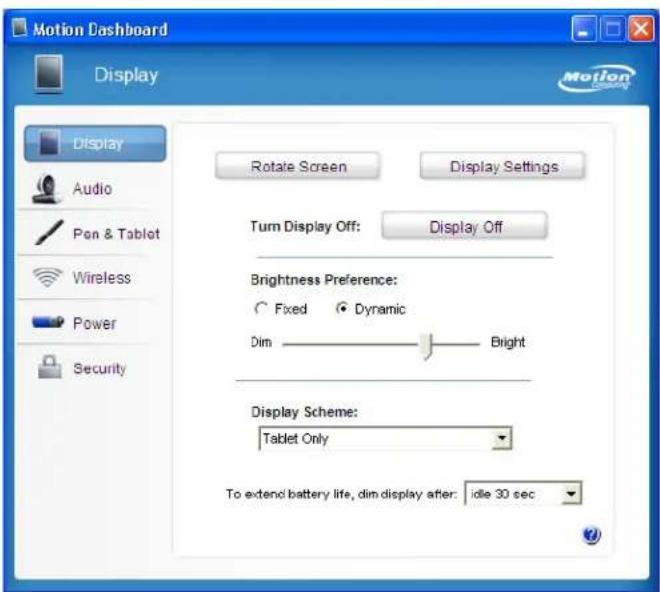The width and height of the screenshot is (660, 592).
Task: Click the Wireless signal icon
Action: 48,277
